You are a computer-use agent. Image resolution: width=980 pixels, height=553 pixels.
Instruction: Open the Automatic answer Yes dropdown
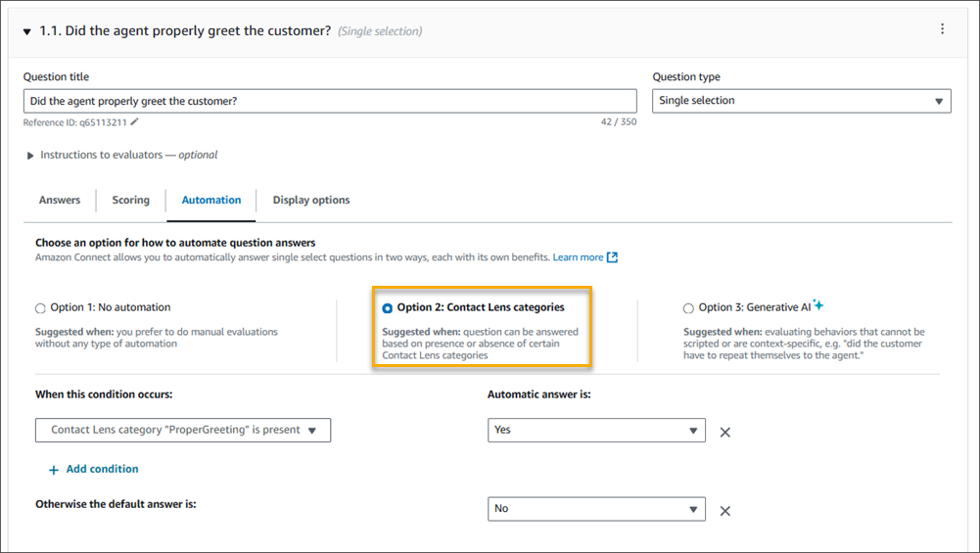tap(595, 431)
